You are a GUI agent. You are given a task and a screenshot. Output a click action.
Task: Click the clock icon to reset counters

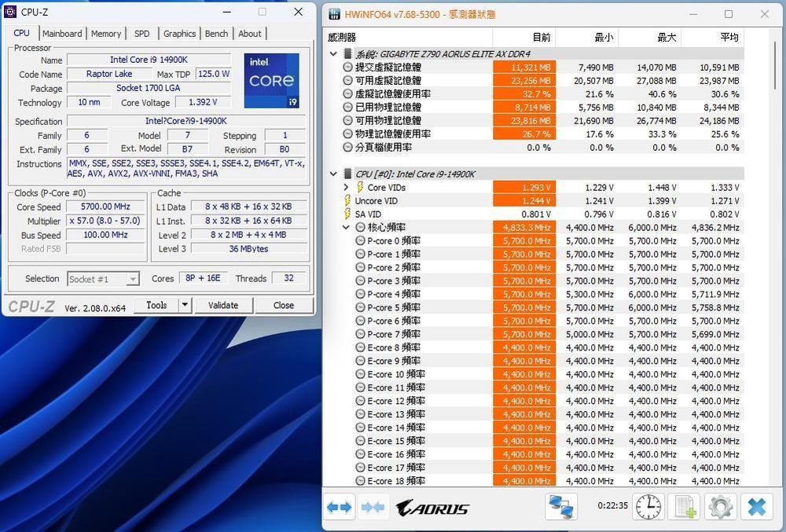pos(648,507)
